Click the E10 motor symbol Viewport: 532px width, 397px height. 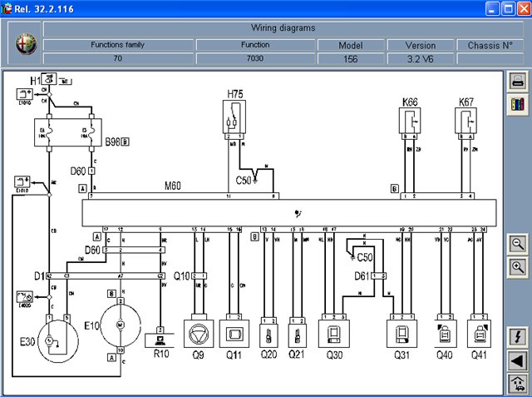click(120, 325)
